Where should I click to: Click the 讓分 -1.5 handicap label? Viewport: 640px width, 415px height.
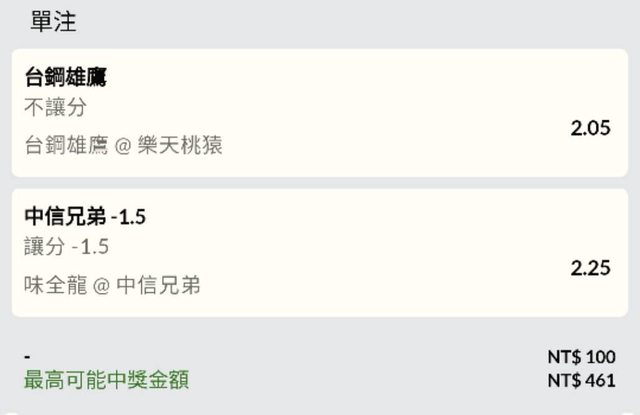point(66,248)
